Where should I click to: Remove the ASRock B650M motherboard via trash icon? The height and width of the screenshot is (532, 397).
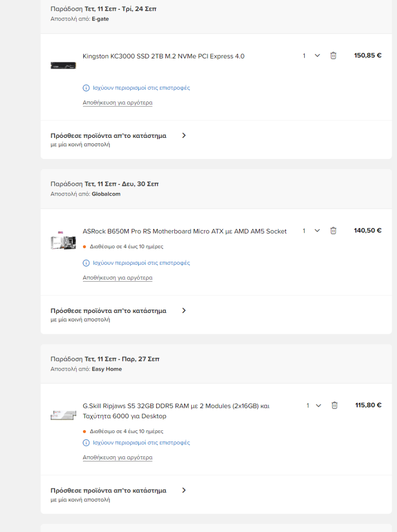(333, 231)
